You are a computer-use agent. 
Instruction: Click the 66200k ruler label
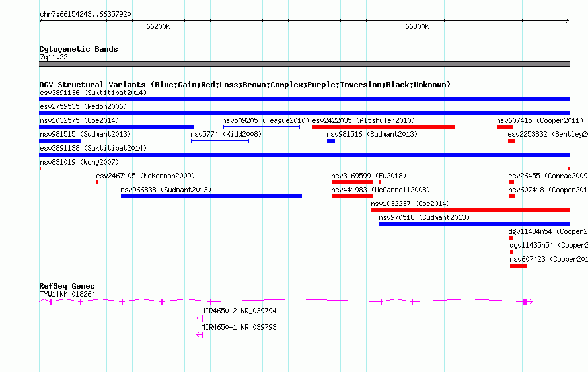[x=158, y=26]
